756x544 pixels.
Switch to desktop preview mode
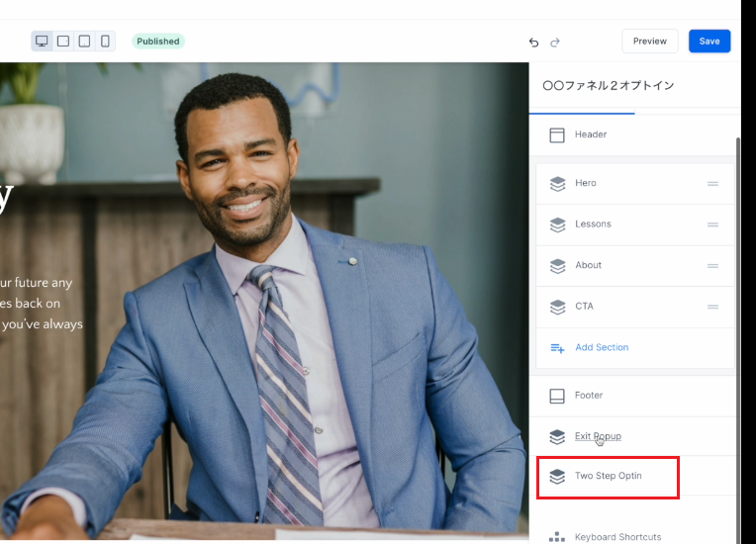coord(42,42)
